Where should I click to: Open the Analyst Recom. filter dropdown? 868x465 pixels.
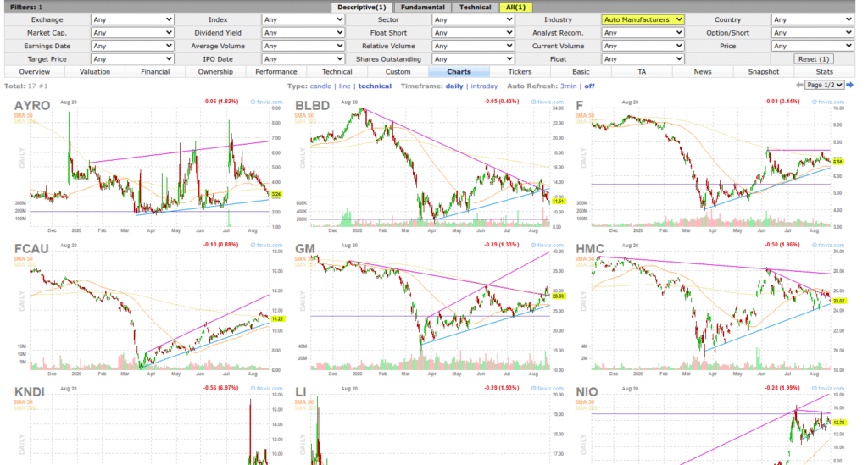tap(643, 33)
